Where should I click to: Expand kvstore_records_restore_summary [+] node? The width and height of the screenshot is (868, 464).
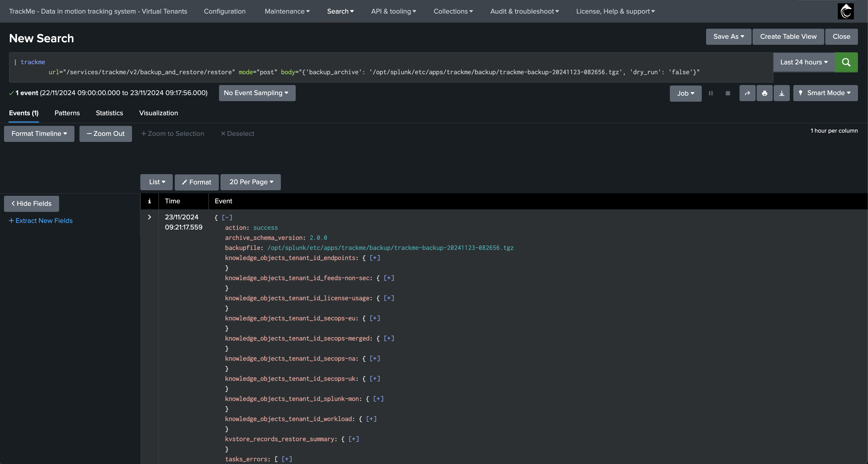[x=354, y=439]
